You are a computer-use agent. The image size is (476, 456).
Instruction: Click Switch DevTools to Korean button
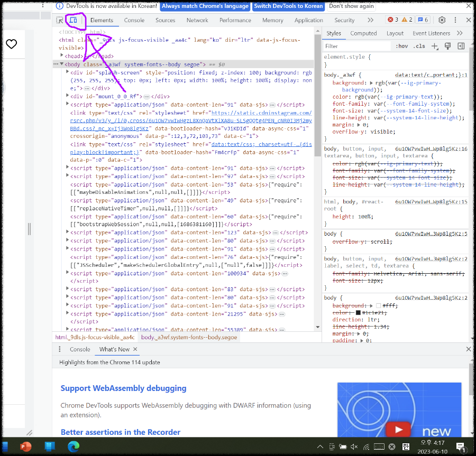coord(288,6)
